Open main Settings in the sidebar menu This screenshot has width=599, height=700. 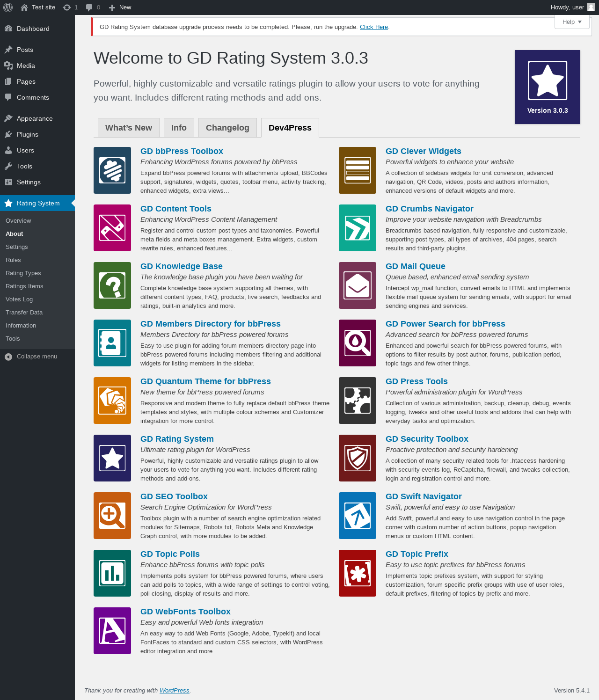(x=37, y=182)
